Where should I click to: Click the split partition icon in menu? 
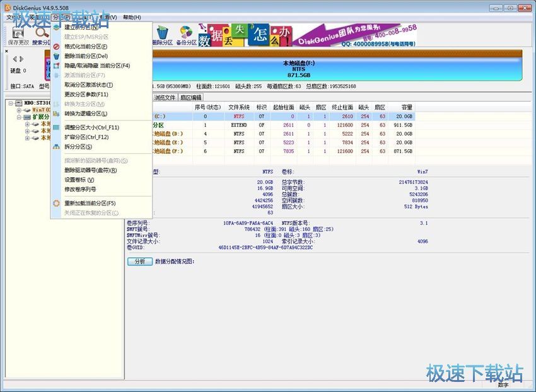click(x=56, y=147)
